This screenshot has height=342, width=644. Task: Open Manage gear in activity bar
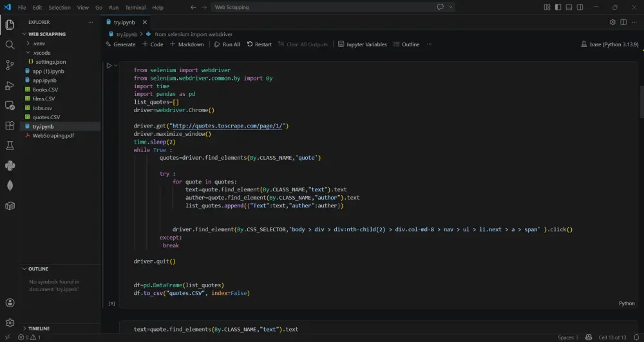(x=10, y=323)
